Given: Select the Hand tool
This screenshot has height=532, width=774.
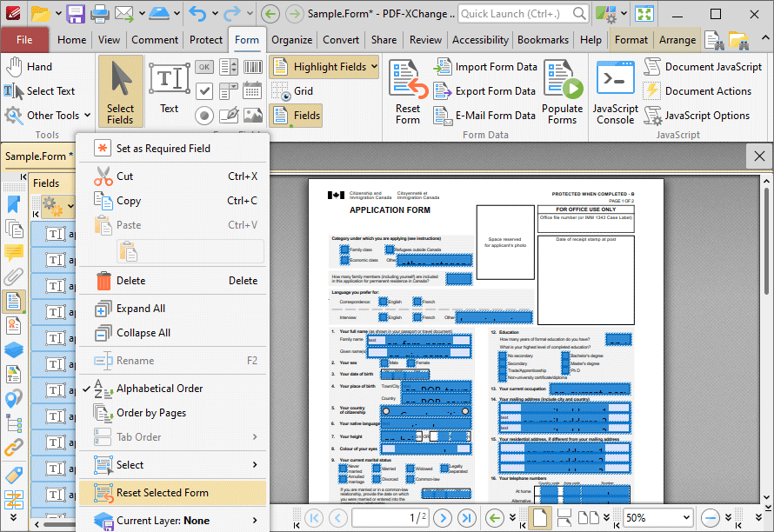Looking at the screenshot, I should point(29,67).
